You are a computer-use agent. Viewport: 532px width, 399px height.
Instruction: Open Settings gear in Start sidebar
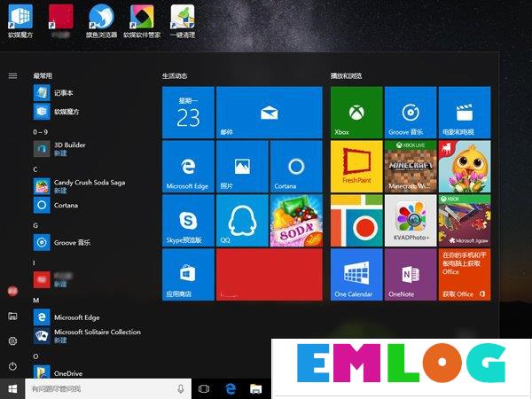[12, 341]
